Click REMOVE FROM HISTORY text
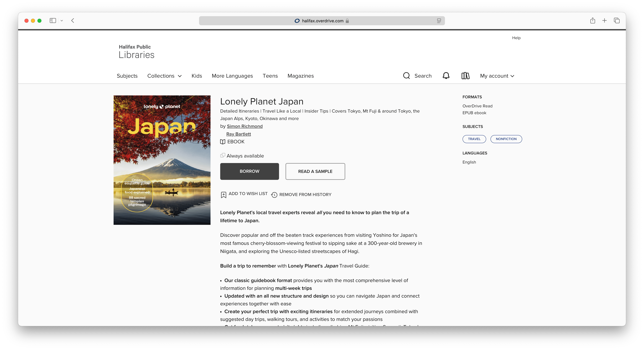Viewport: 644px width, 350px height. coord(305,195)
